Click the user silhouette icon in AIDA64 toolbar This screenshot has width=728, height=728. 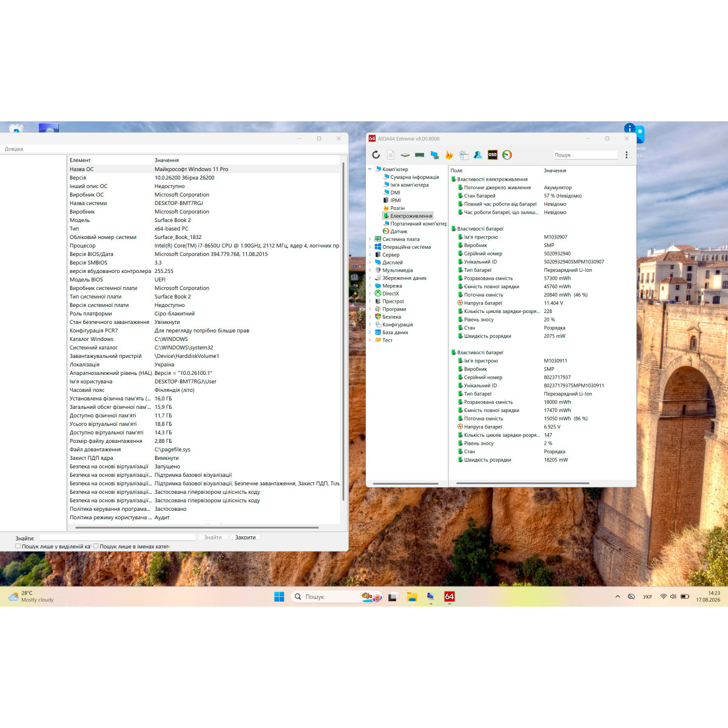(x=478, y=155)
